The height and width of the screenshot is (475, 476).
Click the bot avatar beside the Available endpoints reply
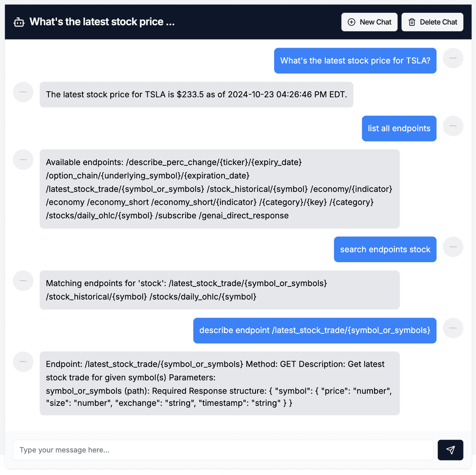[23, 160]
